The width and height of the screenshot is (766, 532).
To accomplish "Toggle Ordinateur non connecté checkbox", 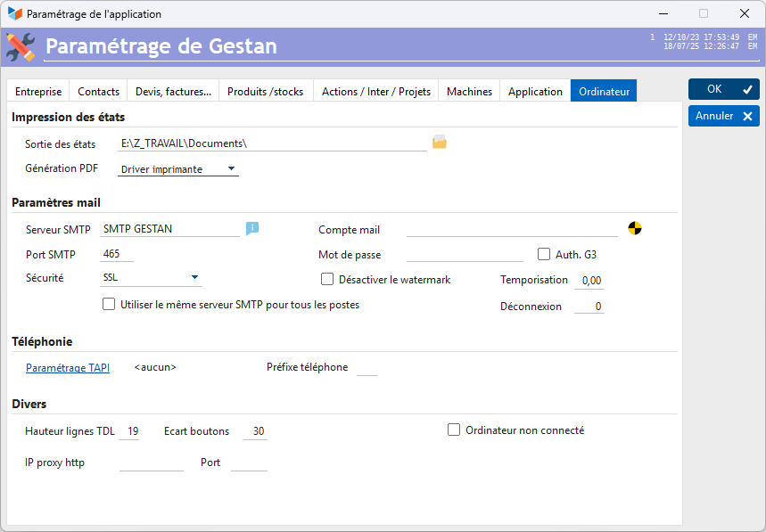I will (x=454, y=430).
